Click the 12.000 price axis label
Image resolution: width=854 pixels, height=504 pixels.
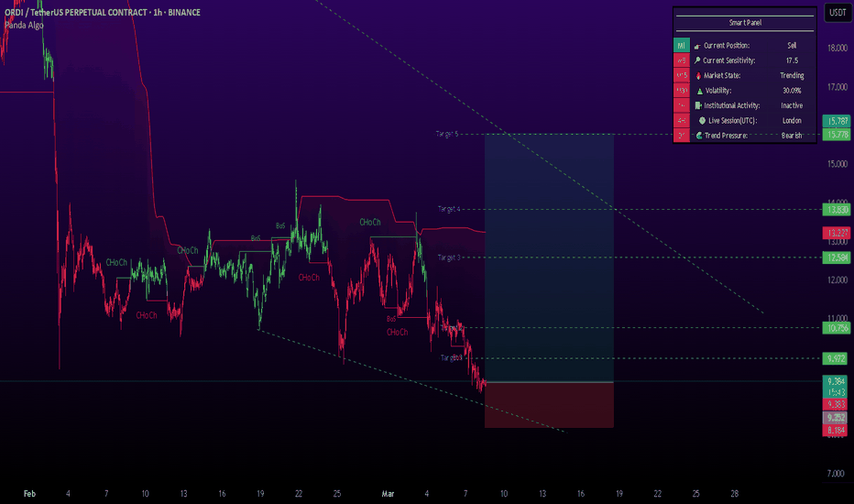coord(838,280)
